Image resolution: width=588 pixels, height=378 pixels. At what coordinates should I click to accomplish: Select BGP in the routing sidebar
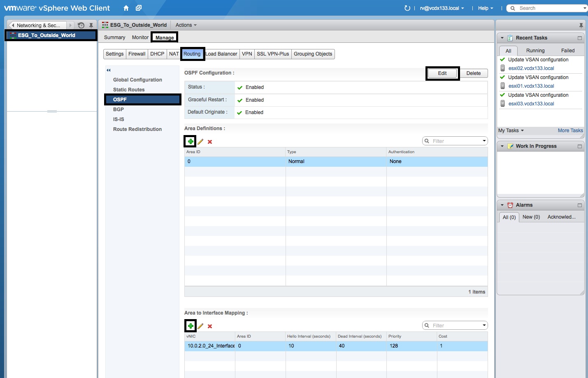(119, 110)
